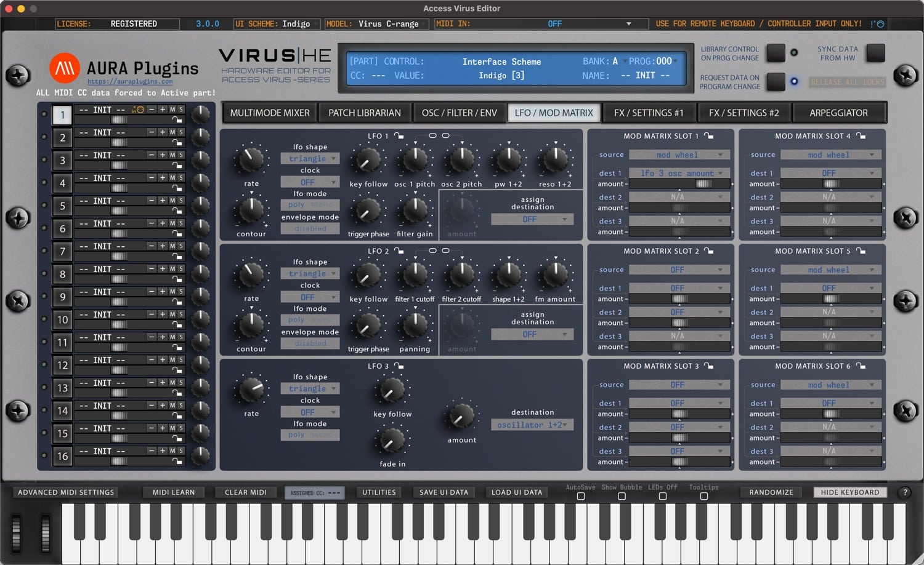Toggle the lock on Mod Matrix Slot 1

click(x=709, y=136)
